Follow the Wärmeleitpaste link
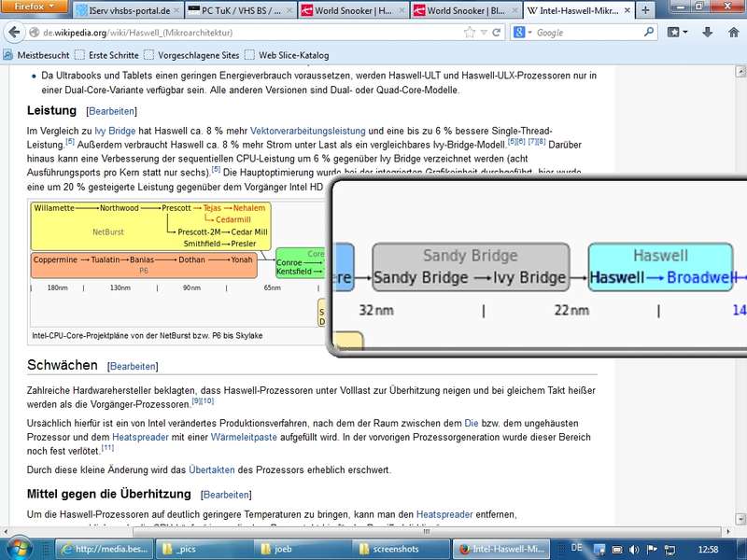Image resolution: width=747 pixels, height=560 pixels. pos(244,437)
